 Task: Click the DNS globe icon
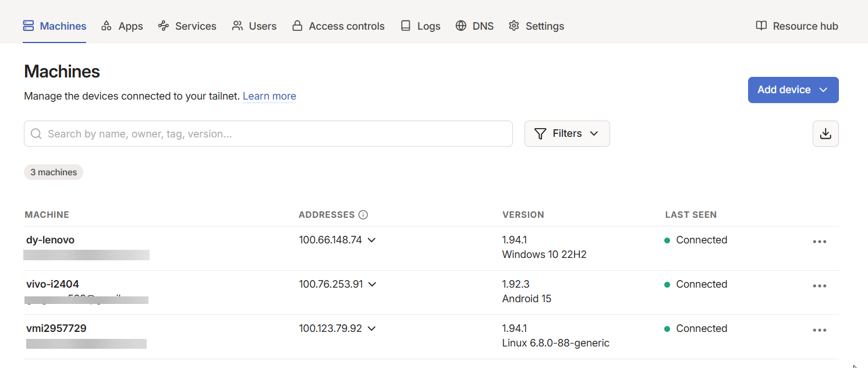(x=461, y=26)
